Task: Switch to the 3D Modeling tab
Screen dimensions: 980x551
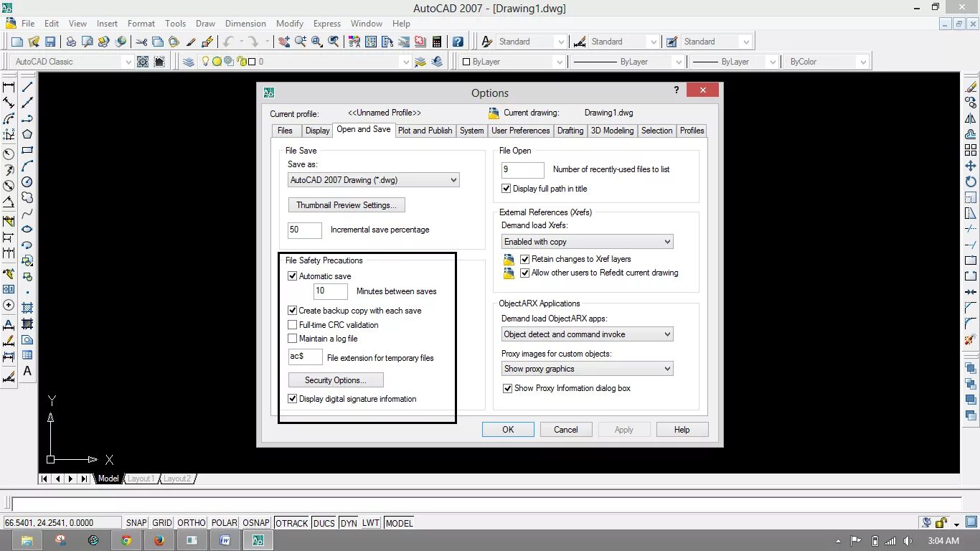Action: tap(612, 131)
